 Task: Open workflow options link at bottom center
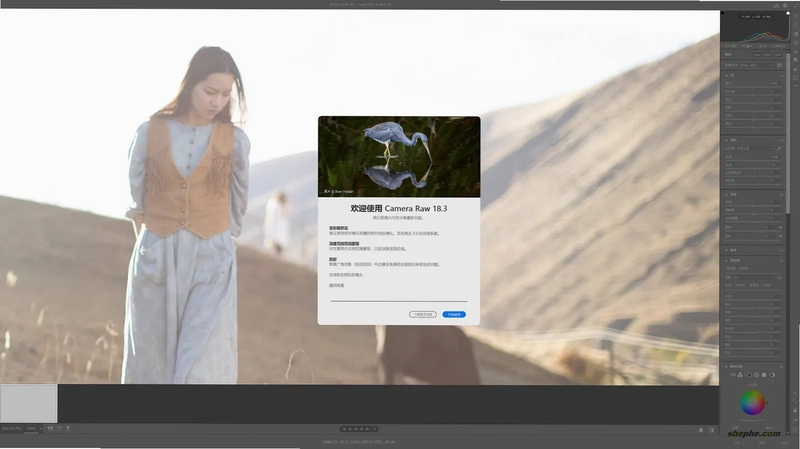coord(359,441)
